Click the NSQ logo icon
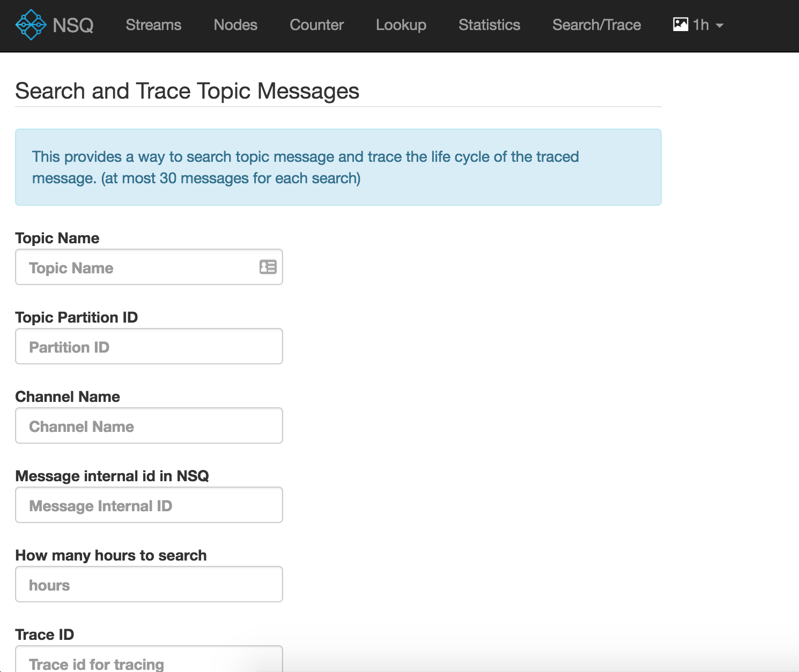Image resolution: width=799 pixels, height=672 pixels. click(x=31, y=25)
